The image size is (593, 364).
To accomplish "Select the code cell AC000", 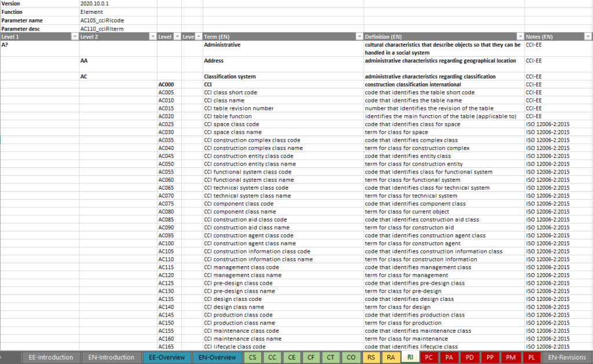I will pyautogui.click(x=169, y=84).
